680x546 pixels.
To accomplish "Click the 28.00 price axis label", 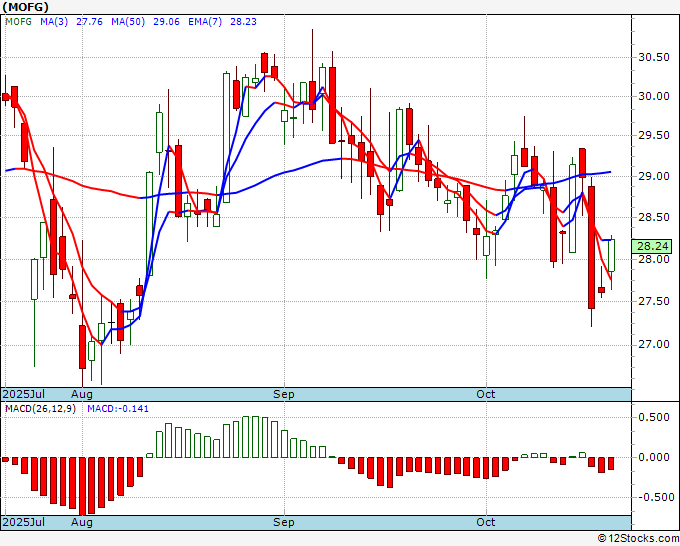I will click(x=654, y=259).
